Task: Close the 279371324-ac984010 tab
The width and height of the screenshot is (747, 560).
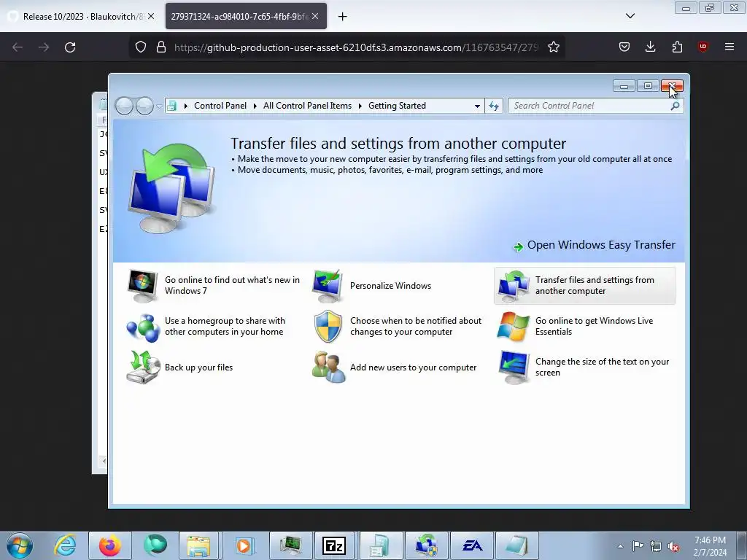Action: 315,16
